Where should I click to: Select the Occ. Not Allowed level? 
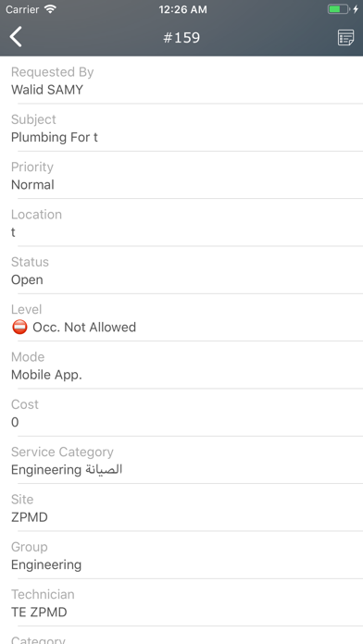click(84, 328)
